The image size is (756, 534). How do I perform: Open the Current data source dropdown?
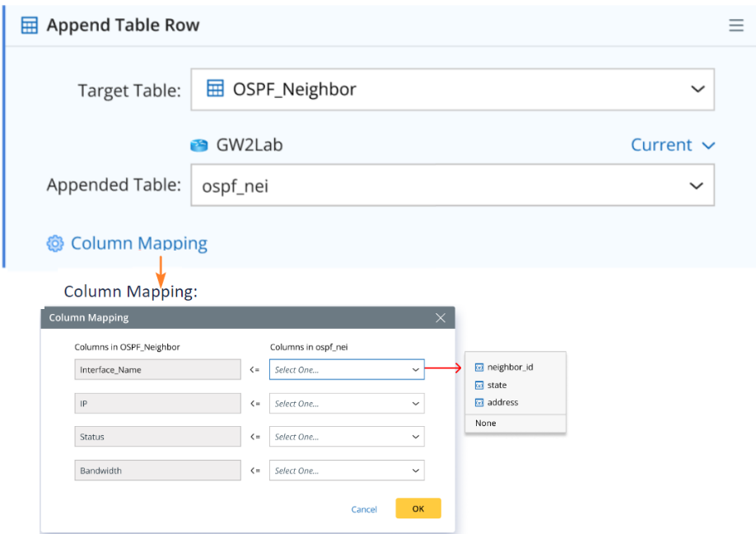click(673, 145)
